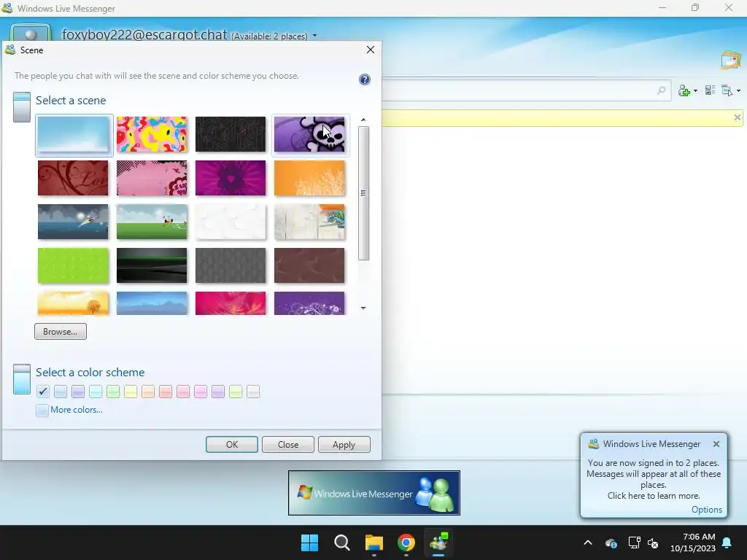Select the stormy sea rocket scene

74,222
